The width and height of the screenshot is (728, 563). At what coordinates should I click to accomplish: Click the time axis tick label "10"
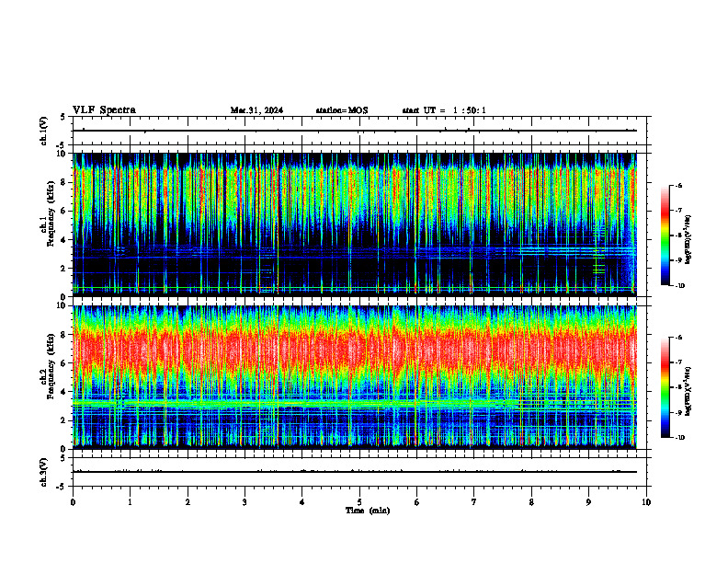click(x=646, y=502)
